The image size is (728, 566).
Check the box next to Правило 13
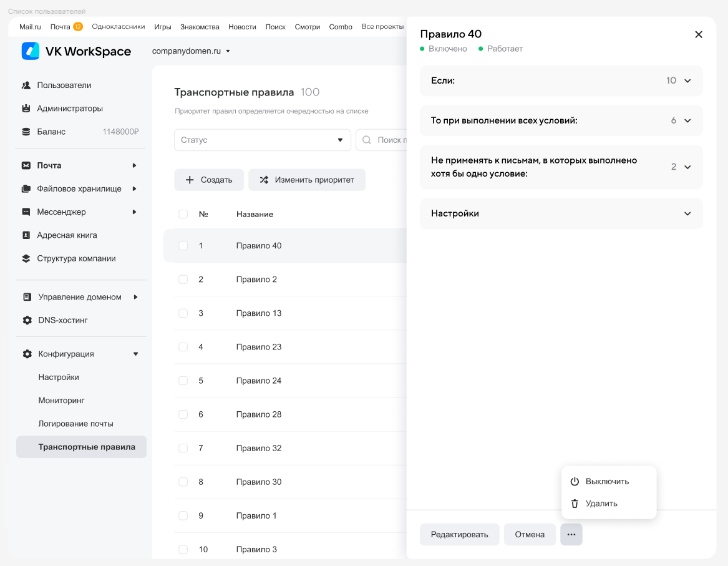tap(183, 313)
